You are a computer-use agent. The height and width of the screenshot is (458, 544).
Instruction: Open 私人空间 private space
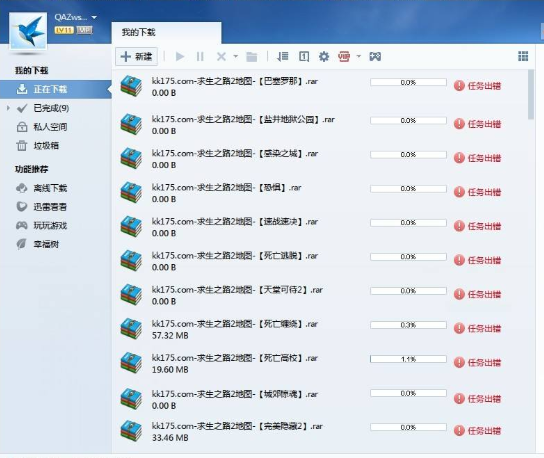pos(50,127)
